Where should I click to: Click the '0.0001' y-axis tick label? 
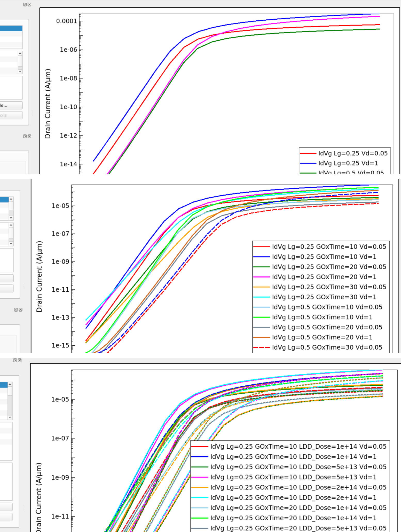[x=67, y=21]
